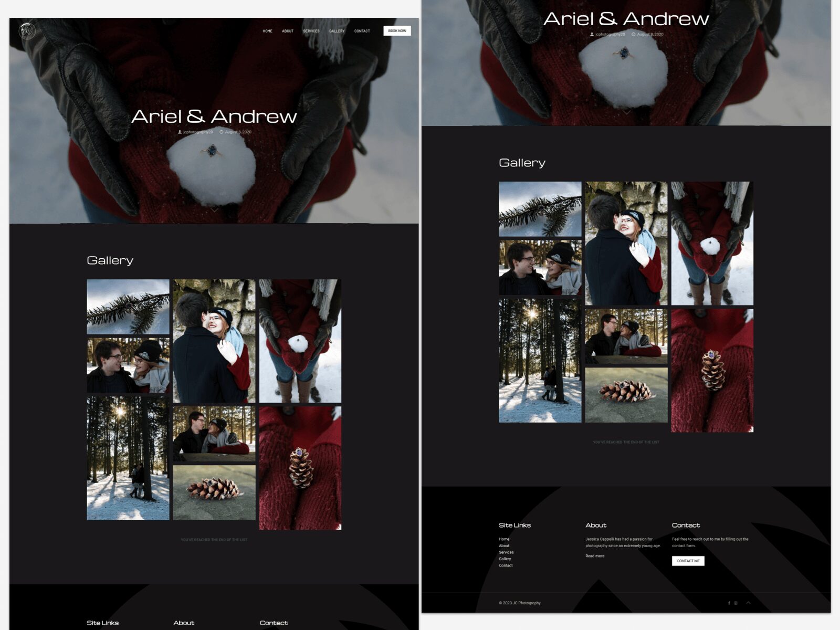Open SERVICES in the top navigation
840x630 pixels.
pos(311,31)
